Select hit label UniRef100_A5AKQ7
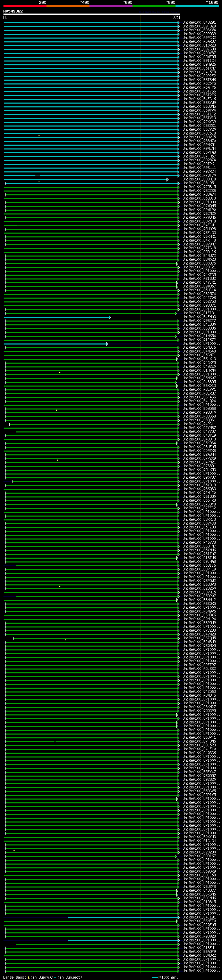This screenshot has height=980, width=222. point(199,41)
